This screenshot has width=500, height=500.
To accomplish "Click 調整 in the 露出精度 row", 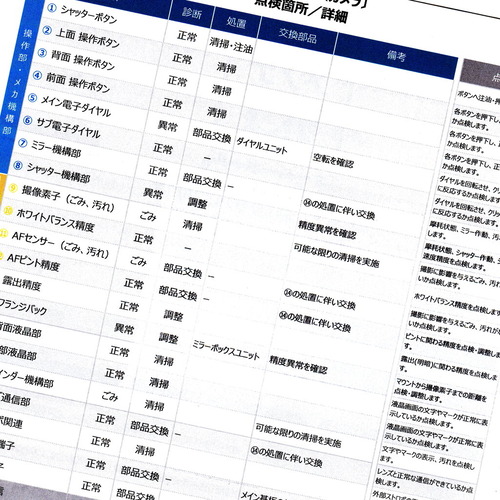I will 173,315.
